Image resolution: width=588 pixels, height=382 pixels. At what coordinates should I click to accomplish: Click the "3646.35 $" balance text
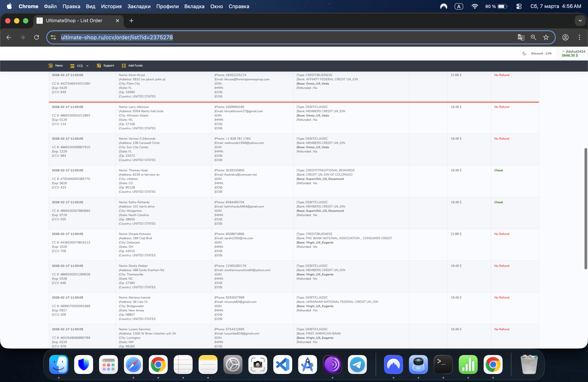(570, 56)
